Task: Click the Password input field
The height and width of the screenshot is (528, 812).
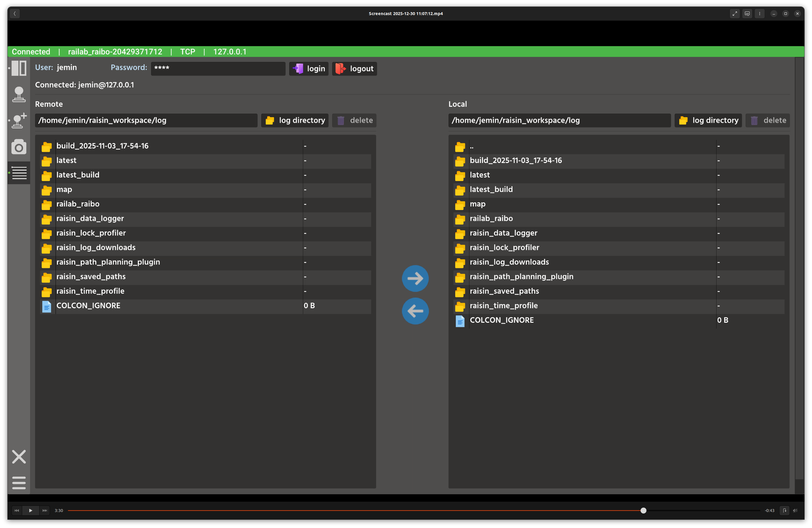Action: [218, 69]
